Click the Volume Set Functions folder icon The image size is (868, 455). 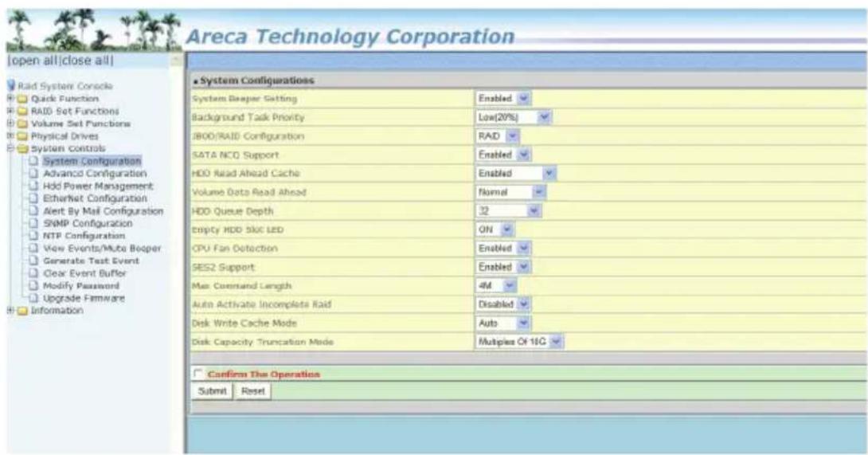pos(23,124)
